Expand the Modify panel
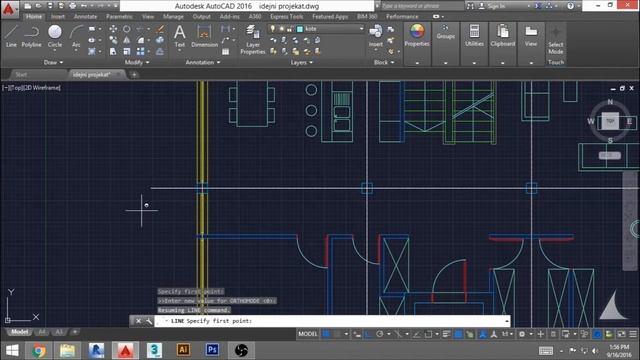Image resolution: width=640 pixels, height=360 pixels. [137, 62]
